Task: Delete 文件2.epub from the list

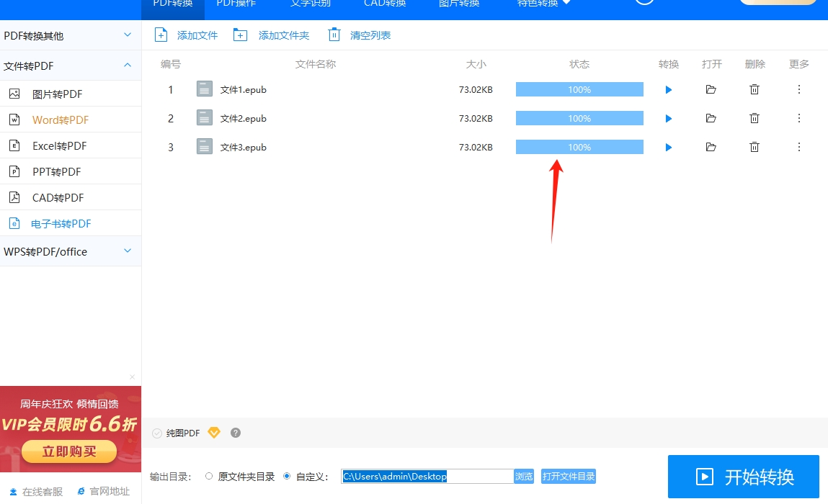Action: pyautogui.click(x=754, y=118)
